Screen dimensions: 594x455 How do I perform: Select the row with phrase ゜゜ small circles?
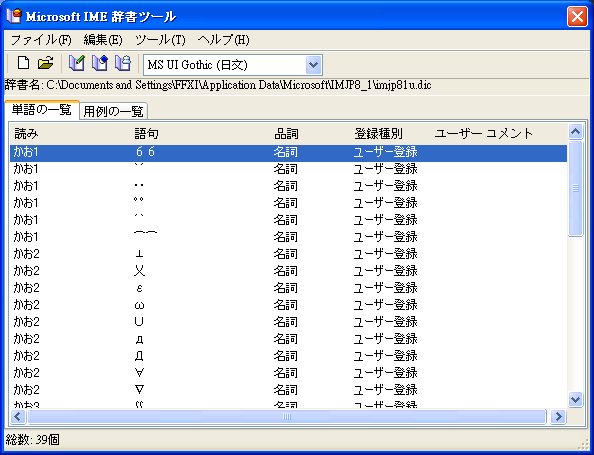point(288,203)
